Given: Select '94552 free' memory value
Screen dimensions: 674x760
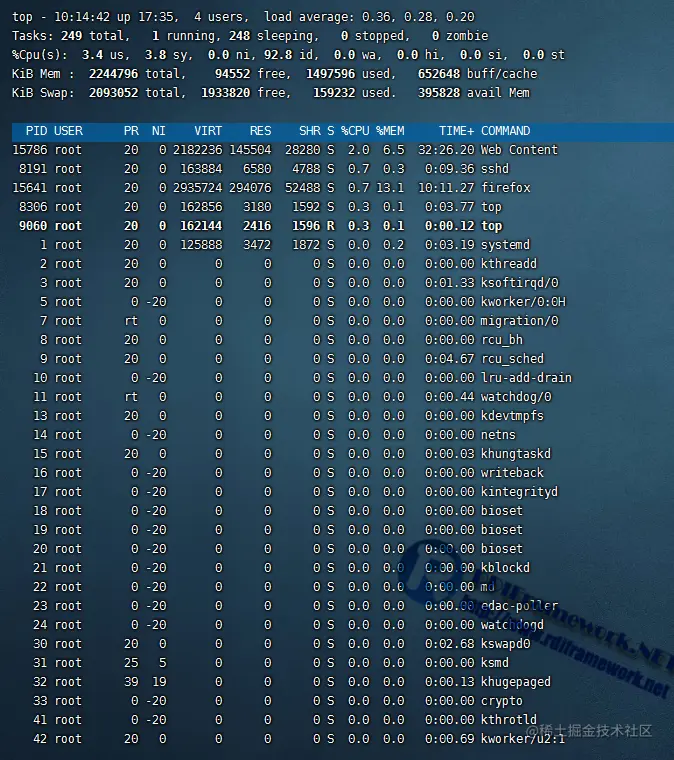Looking at the screenshot, I should click(x=250, y=74).
